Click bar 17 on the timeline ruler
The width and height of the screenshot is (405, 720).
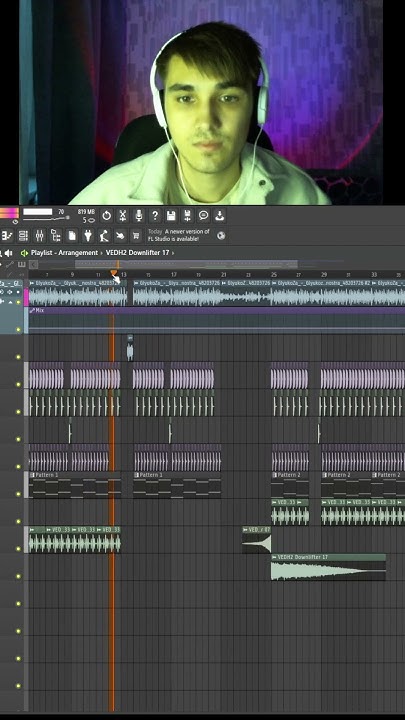[x=174, y=275]
